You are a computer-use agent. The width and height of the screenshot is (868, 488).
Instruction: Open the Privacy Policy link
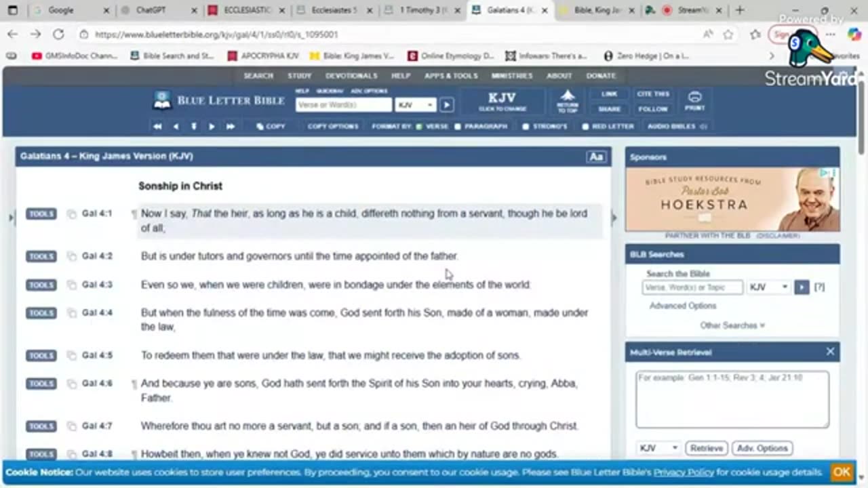tap(684, 472)
